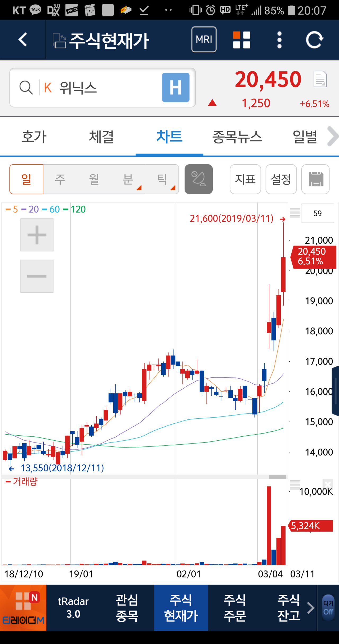Open the three-dot more options menu
Image resolution: width=339 pixels, height=644 pixels.
coord(279,40)
